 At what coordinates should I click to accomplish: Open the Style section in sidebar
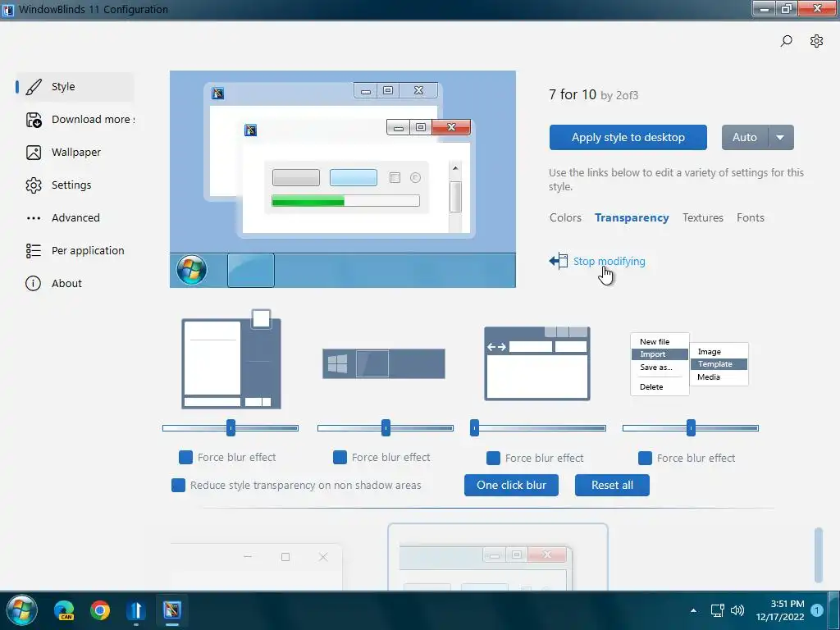[x=75, y=87]
